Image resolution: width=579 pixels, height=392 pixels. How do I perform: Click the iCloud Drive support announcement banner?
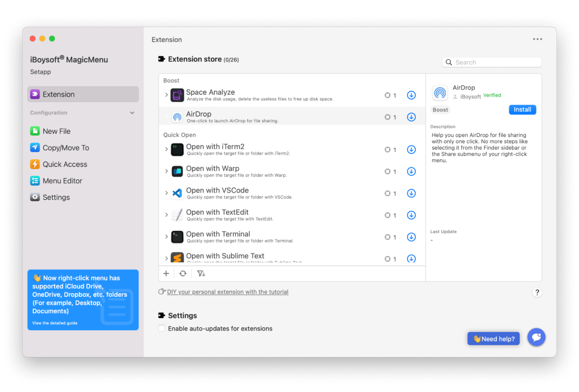click(83, 300)
